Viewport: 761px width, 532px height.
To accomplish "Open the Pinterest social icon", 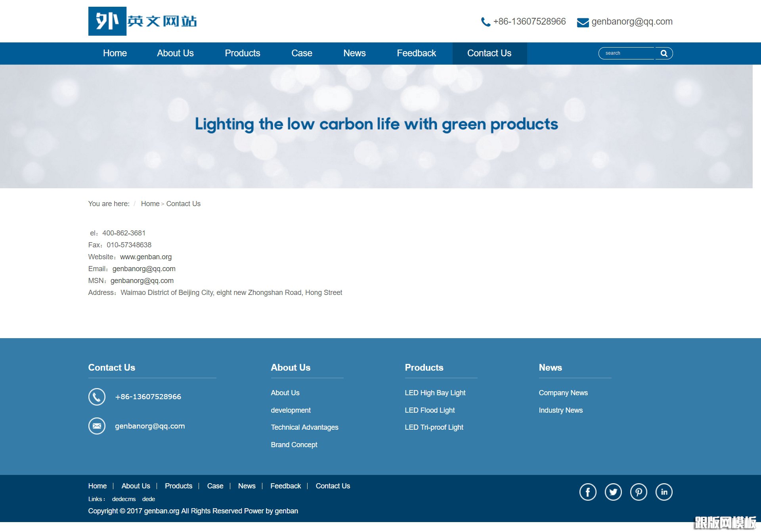I will [639, 492].
